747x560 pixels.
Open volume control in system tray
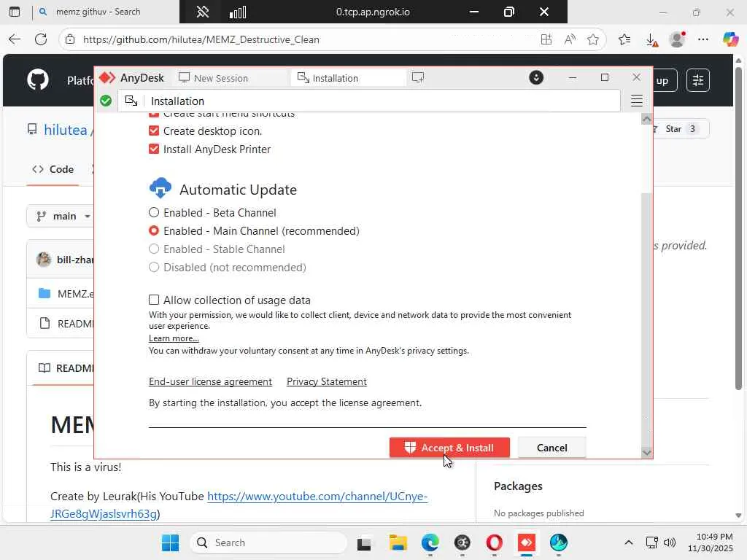[x=670, y=542]
